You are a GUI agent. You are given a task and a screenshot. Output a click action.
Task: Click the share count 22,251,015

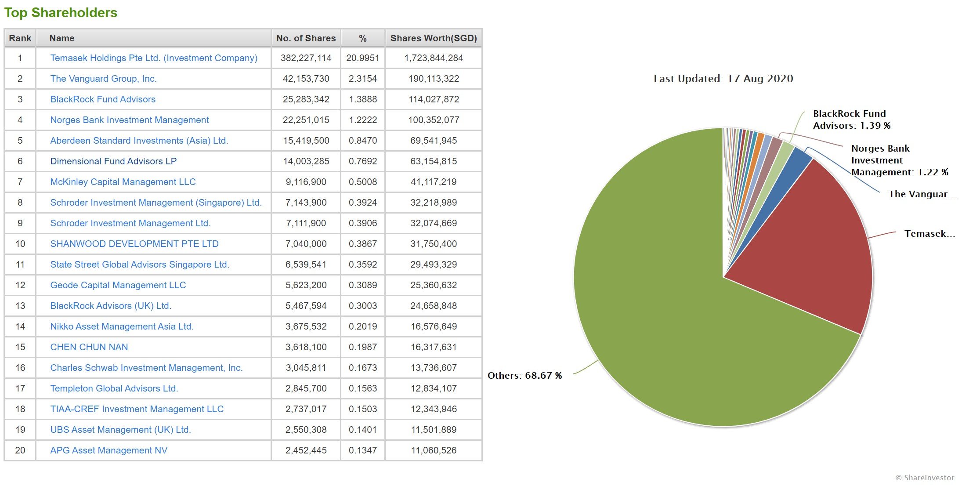(306, 120)
